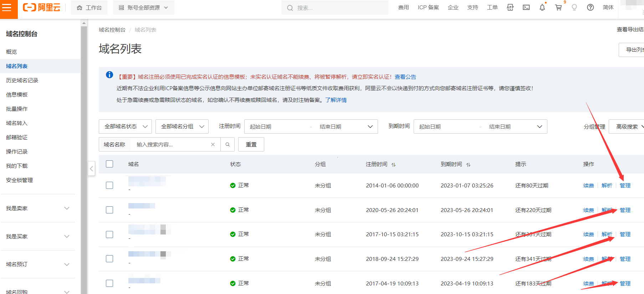Open the hamburger main menu
This screenshot has width=644, height=294.
7,7
